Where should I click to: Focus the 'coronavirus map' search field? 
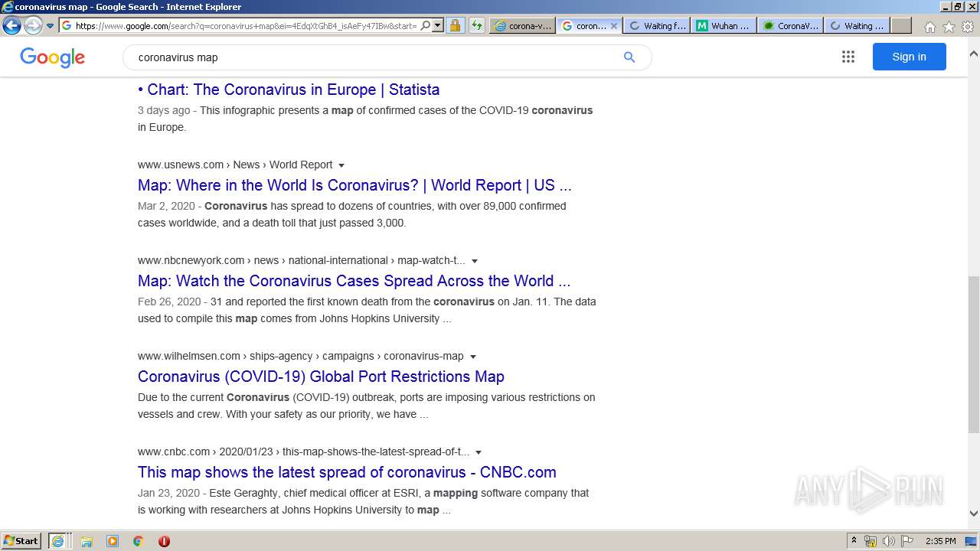point(375,57)
